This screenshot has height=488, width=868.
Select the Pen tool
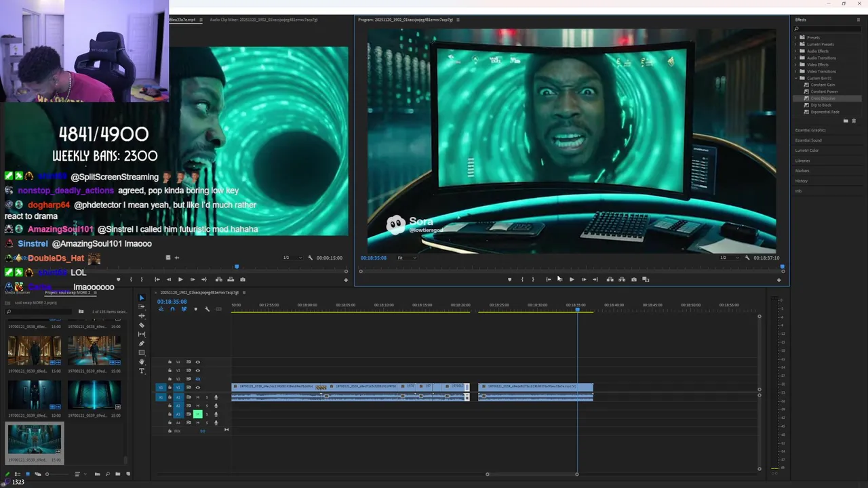[x=142, y=344]
